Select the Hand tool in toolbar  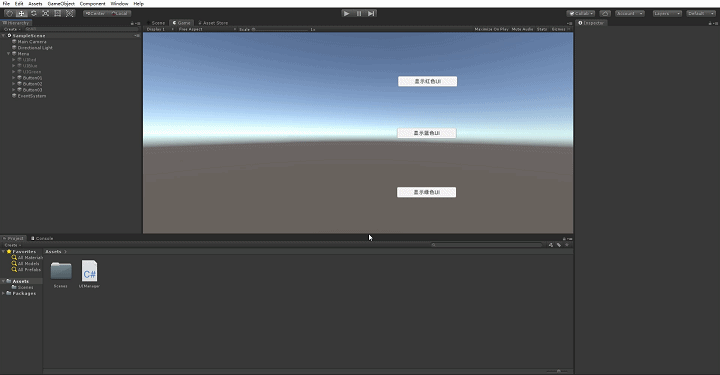(x=9, y=13)
